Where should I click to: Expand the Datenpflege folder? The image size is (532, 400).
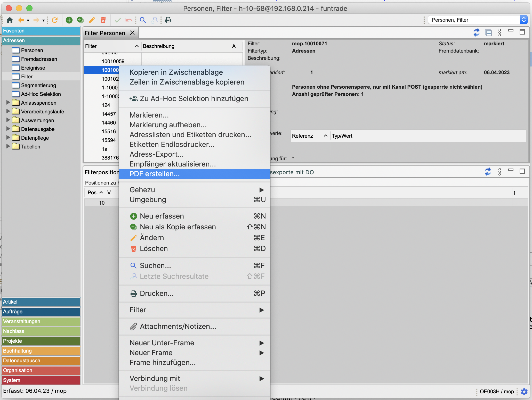coord(8,138)
